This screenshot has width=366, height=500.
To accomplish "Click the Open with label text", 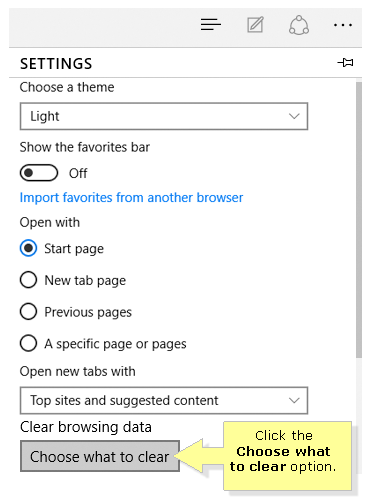I will pyautogui.click(x=50, y=222).
